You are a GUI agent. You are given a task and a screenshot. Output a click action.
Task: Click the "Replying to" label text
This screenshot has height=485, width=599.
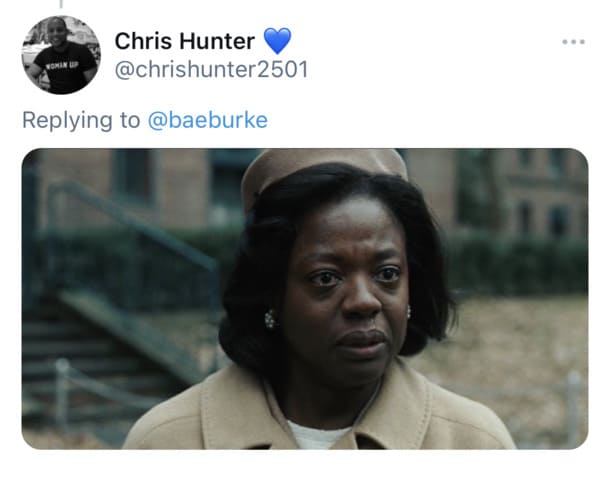[81, 120]
